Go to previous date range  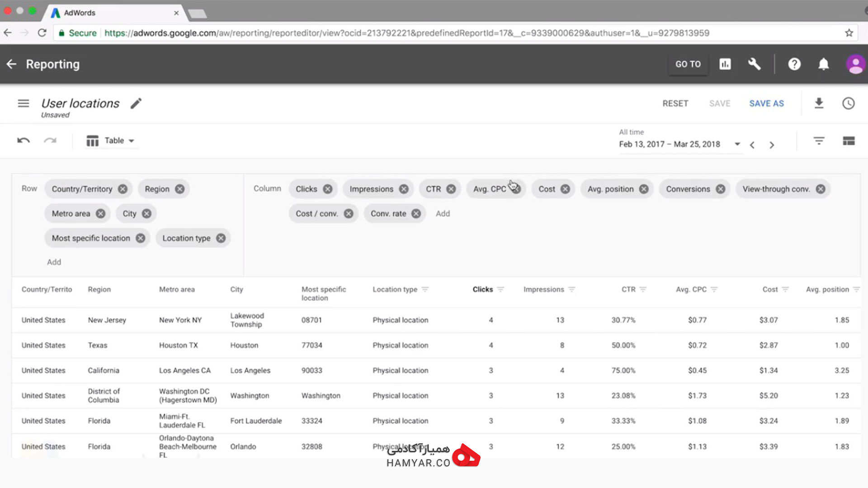752,145
